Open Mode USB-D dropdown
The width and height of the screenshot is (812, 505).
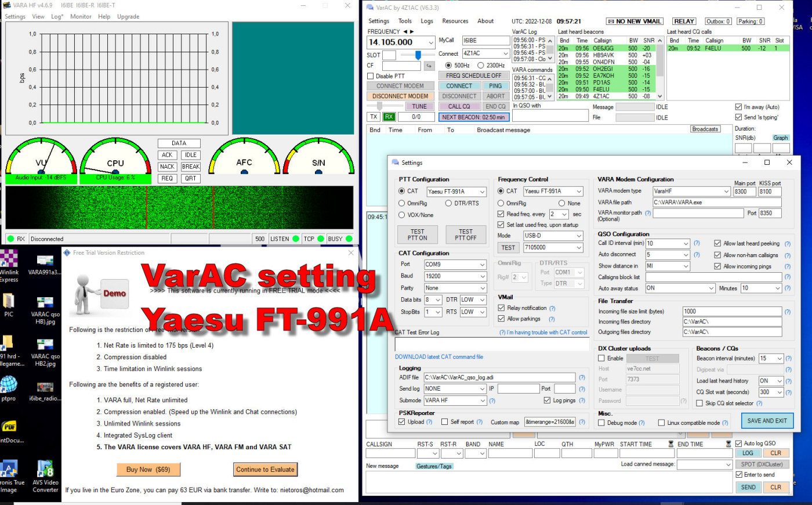[553, 236]
